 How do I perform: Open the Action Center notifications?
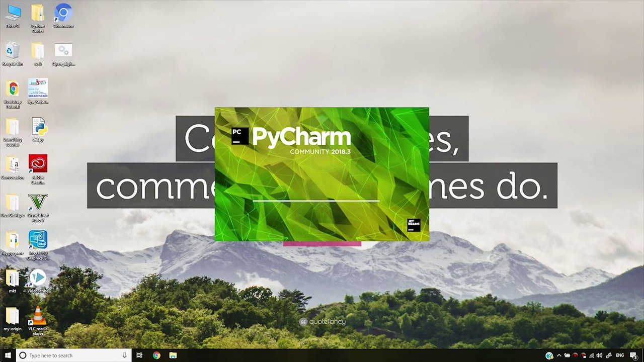coord(634,355)
